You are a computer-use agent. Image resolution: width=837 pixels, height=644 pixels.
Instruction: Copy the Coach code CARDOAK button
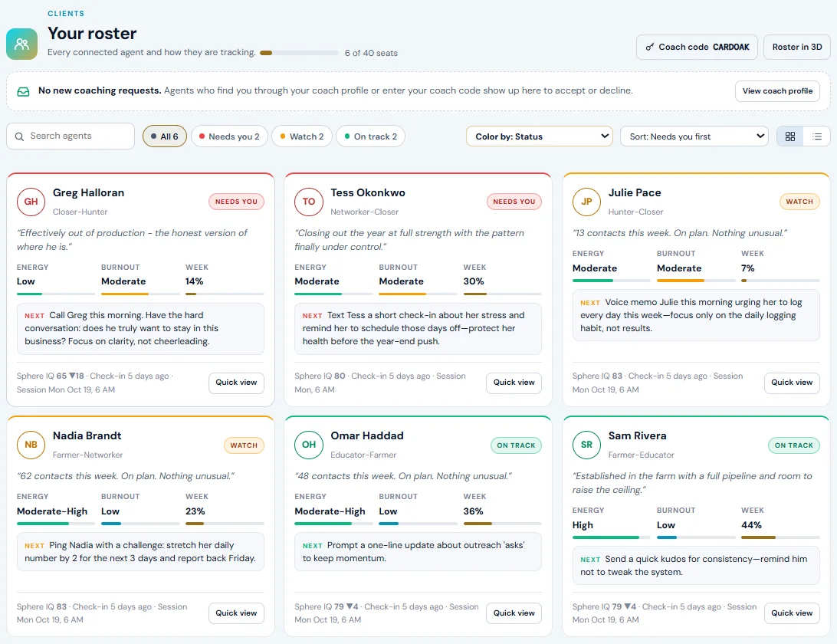pos(697,47)
